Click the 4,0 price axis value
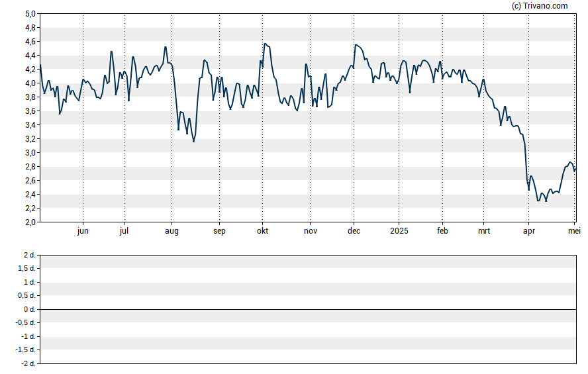Screen dimensions: 588x374 click(x=30, y=83)
